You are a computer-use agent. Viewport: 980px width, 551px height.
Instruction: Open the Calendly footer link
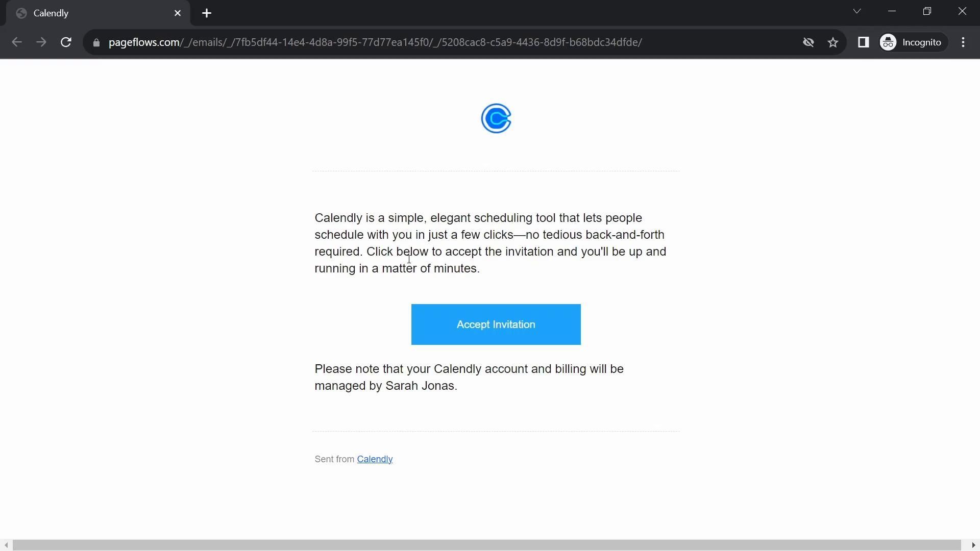pyautogui.click(x=375, y=459)
